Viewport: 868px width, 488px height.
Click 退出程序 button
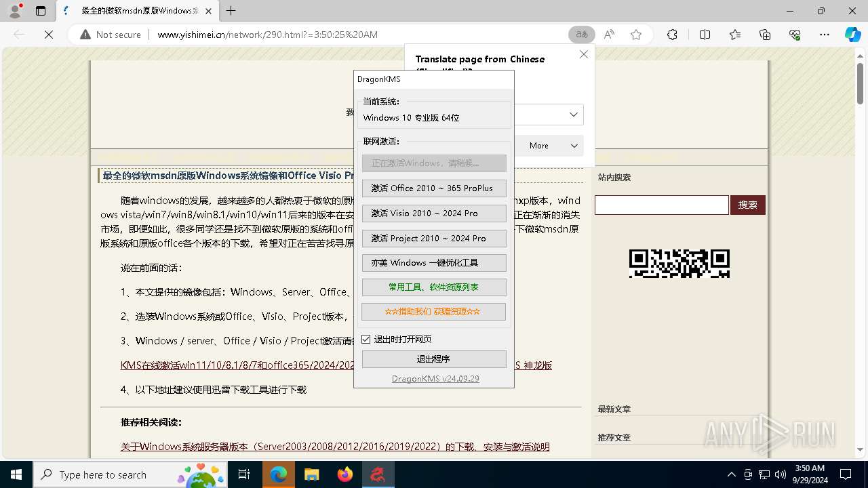(434, 359)
